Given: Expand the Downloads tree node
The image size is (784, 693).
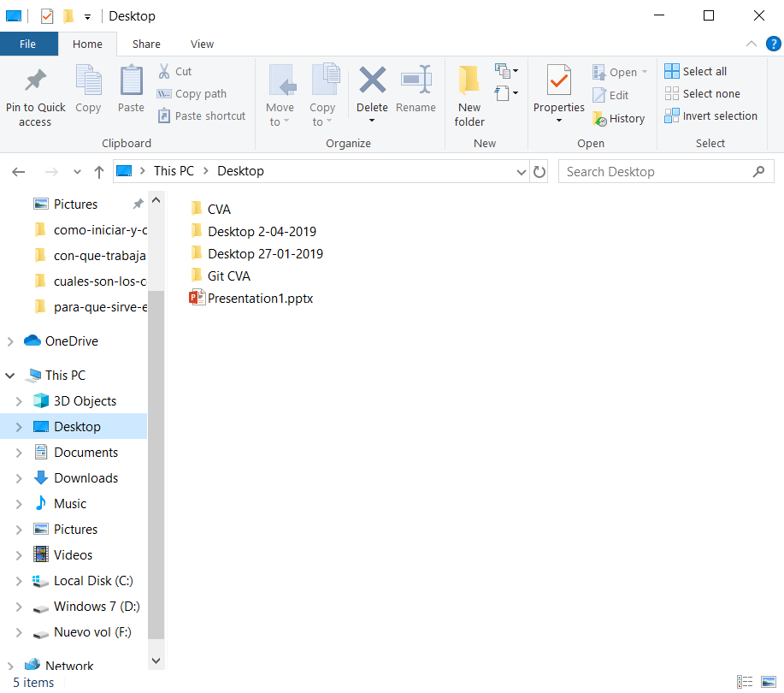Looking at the screenshot, I should (x=19, y=478).
